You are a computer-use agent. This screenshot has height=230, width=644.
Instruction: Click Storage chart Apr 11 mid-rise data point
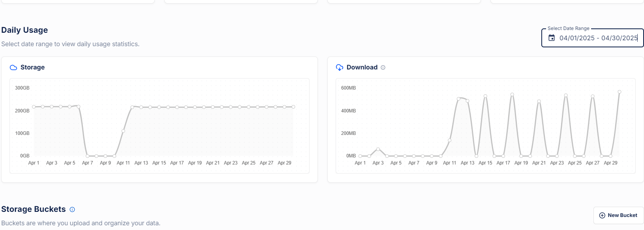(x=124, y=131)
